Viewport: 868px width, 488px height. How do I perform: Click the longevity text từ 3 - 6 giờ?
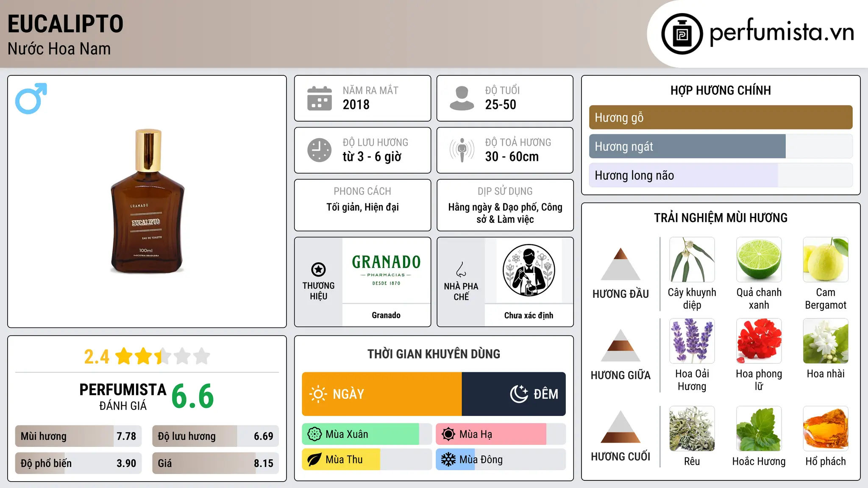[372, 157]
